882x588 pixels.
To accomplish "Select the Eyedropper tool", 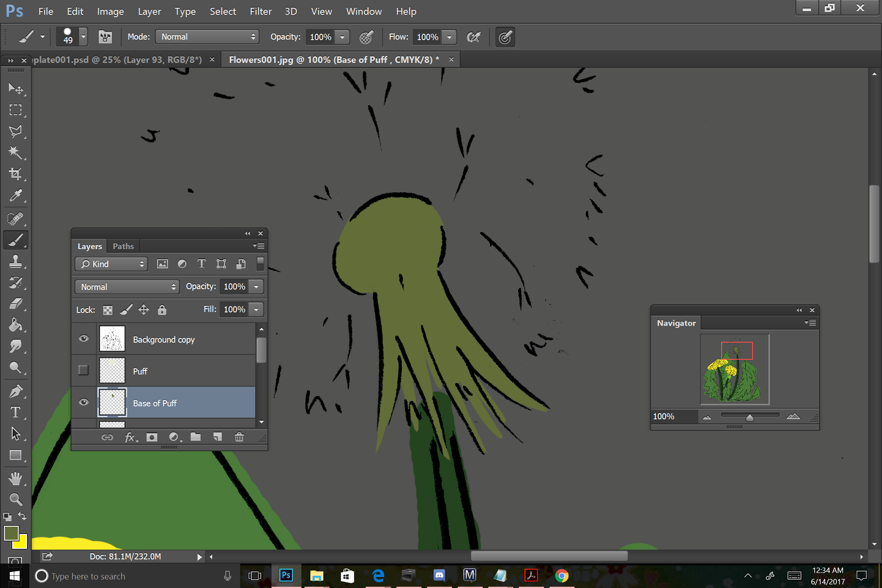I will [15, 196].
